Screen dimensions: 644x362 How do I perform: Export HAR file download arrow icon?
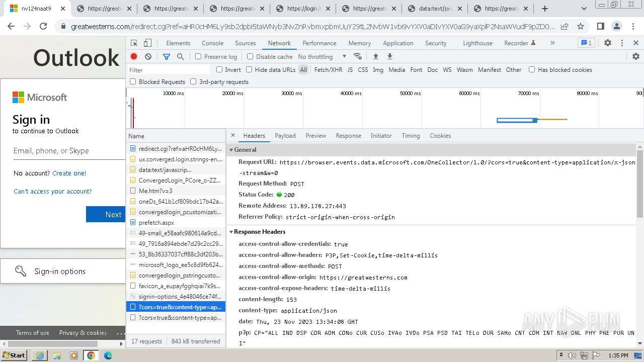[x=389, y=57]
